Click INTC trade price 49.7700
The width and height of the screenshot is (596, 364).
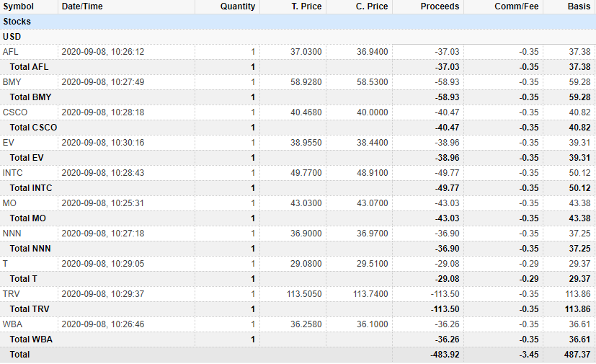tap(306, 173)
